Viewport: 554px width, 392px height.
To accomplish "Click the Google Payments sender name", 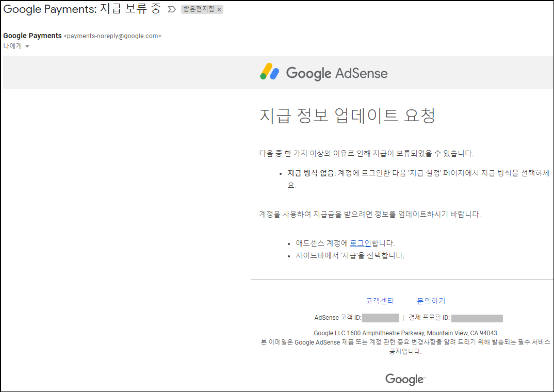I will coord(32,36).
